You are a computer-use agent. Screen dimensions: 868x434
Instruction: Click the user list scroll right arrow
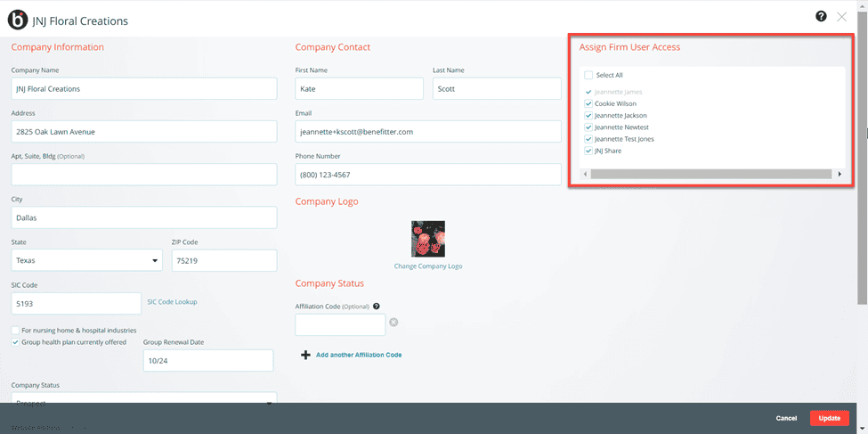(840, 174)
